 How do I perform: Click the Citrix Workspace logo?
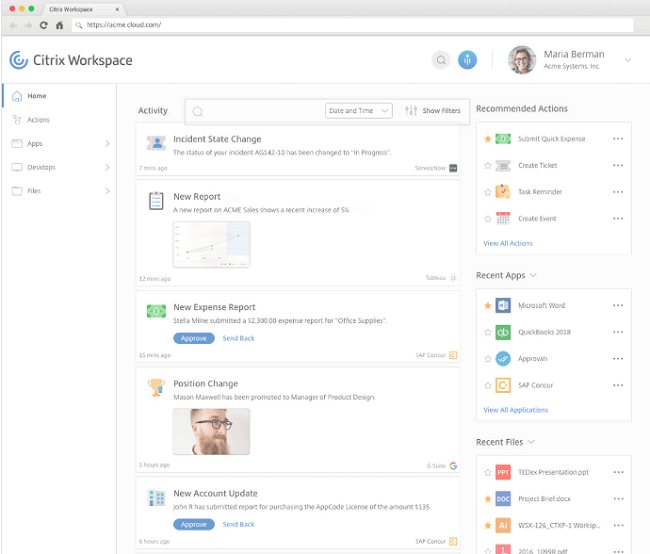pyautogui.click(x=71, y=60)
